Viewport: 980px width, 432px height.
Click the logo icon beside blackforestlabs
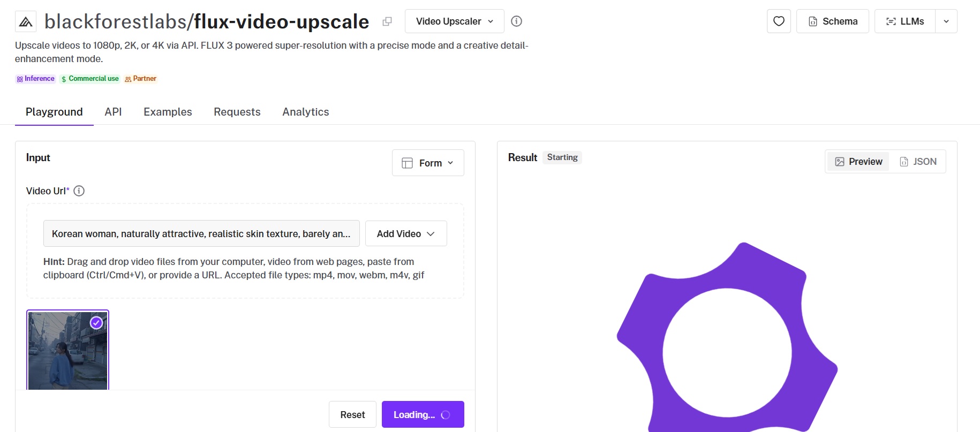tap(26, 21)
